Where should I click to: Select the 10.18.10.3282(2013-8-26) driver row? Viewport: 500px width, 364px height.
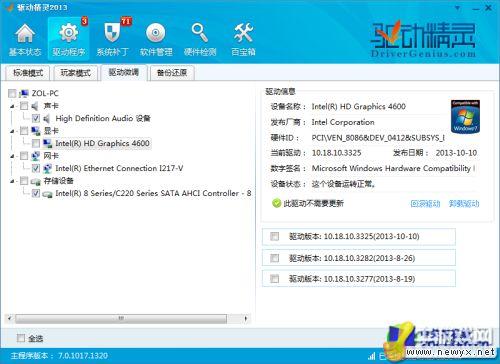coord(359,258)
